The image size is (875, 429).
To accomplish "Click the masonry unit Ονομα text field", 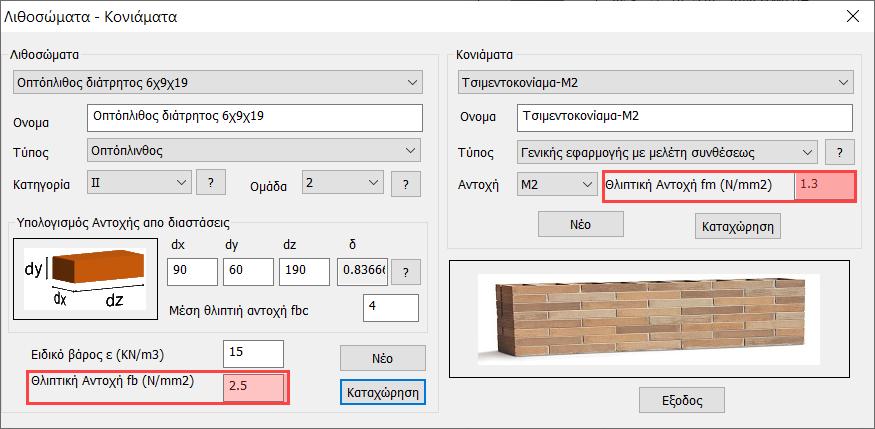I will (255, 117).
